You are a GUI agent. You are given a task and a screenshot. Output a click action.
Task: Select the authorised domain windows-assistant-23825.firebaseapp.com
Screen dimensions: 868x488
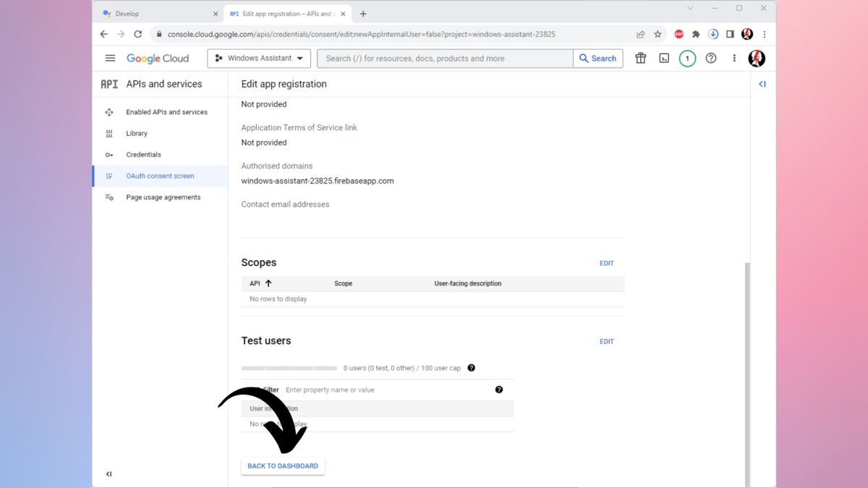[x=318, y=181]
